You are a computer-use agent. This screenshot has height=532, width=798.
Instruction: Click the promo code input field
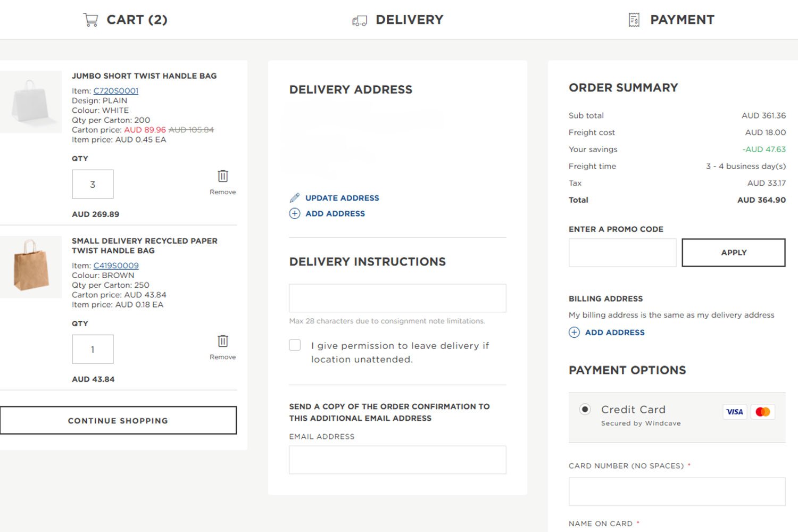click(622, 253)
